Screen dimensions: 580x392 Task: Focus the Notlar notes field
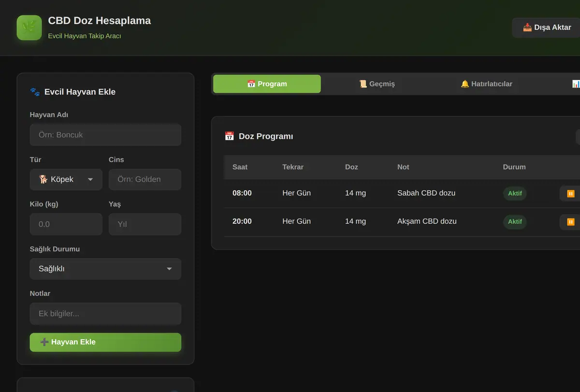pyautogui.click(x=105, y=314)
